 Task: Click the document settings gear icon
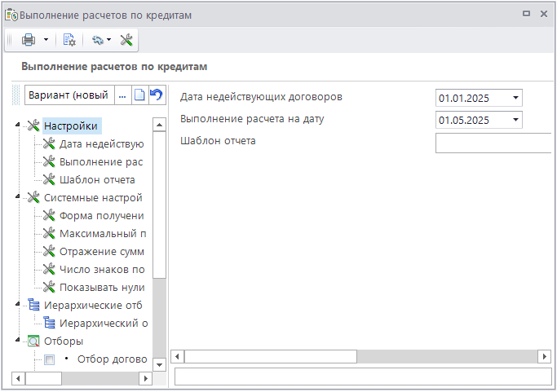(x=69, y=39)
